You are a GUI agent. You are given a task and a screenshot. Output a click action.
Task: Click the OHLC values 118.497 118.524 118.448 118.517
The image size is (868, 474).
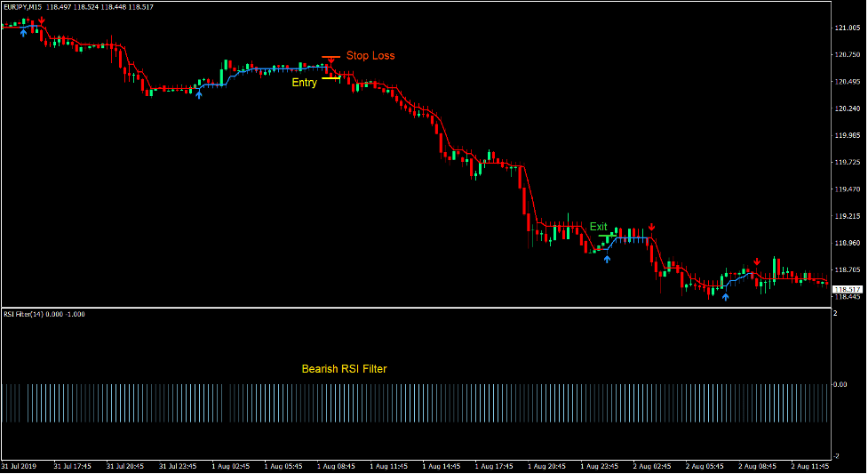tap(100, 7)
